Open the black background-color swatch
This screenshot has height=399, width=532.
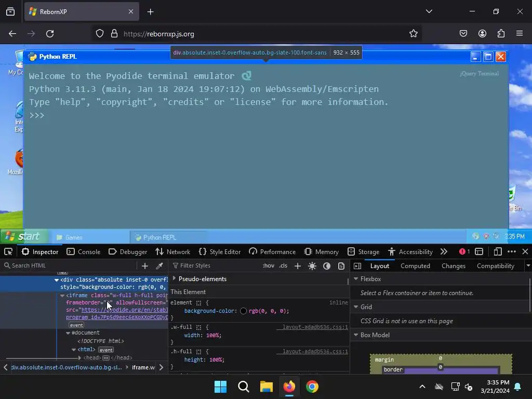pyautogui.click(x=243, y=311)
